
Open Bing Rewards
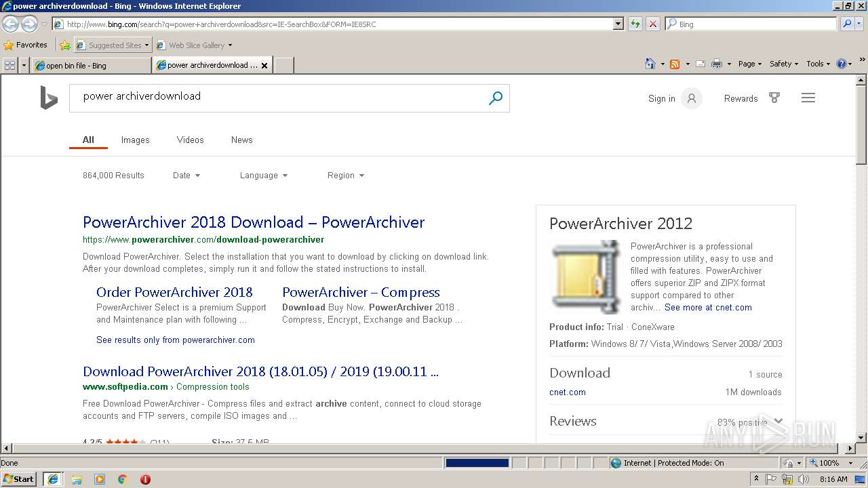(x=741, y=98)
